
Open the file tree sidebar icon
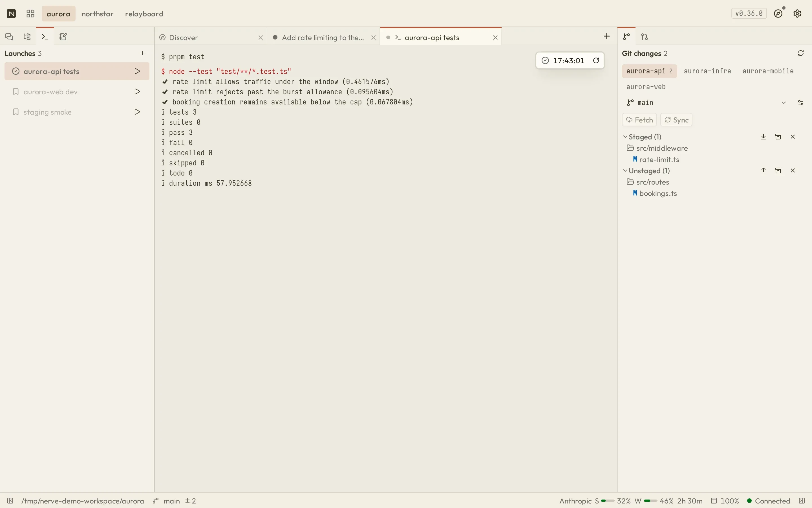point(27,37)
